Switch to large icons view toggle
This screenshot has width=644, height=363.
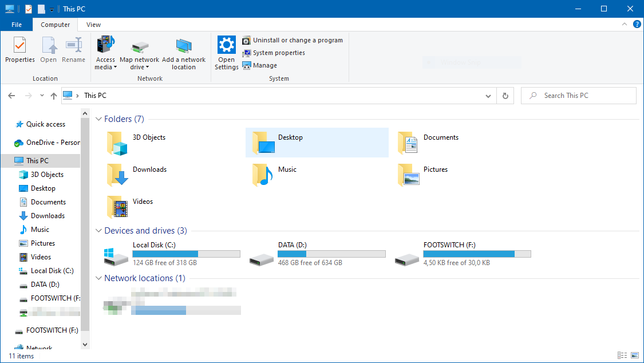[635, 355]
